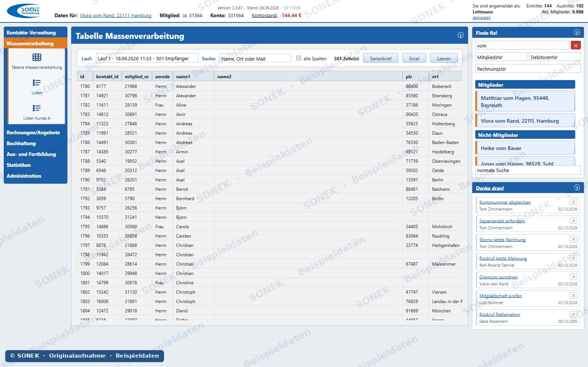Open the Denke dran! heading link
The width and height of the screenshot is (588, 367).
[x=490, y=188]
